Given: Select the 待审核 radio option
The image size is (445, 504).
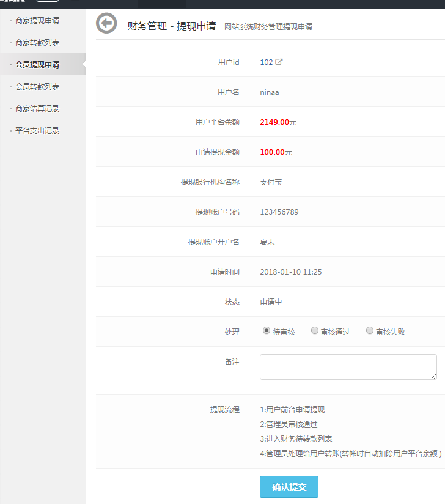Looking at the screenshot, I should [267, 331].
